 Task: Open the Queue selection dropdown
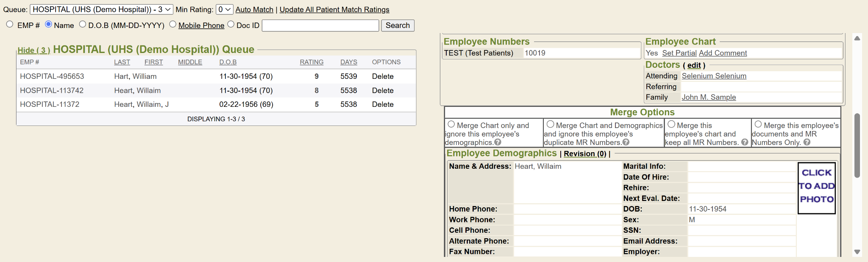[x=101, y=9]
